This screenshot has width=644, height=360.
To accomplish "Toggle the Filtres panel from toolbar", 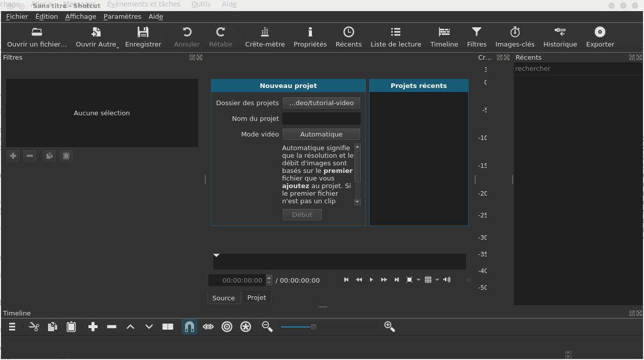I will 477,37.
